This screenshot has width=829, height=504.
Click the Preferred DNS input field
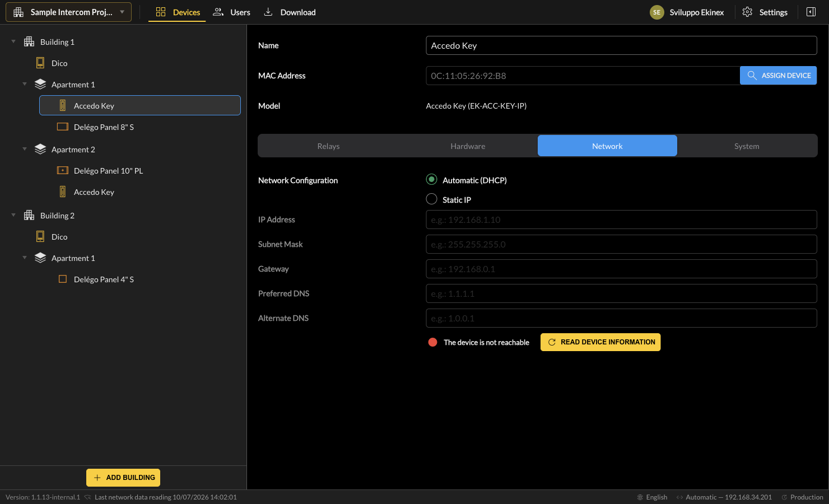pos(621,293)
